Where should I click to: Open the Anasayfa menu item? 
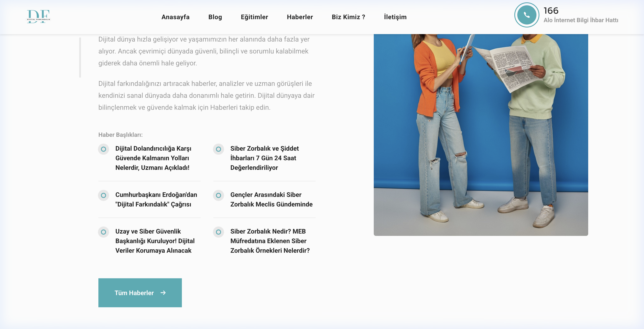[x=175, y=17]
